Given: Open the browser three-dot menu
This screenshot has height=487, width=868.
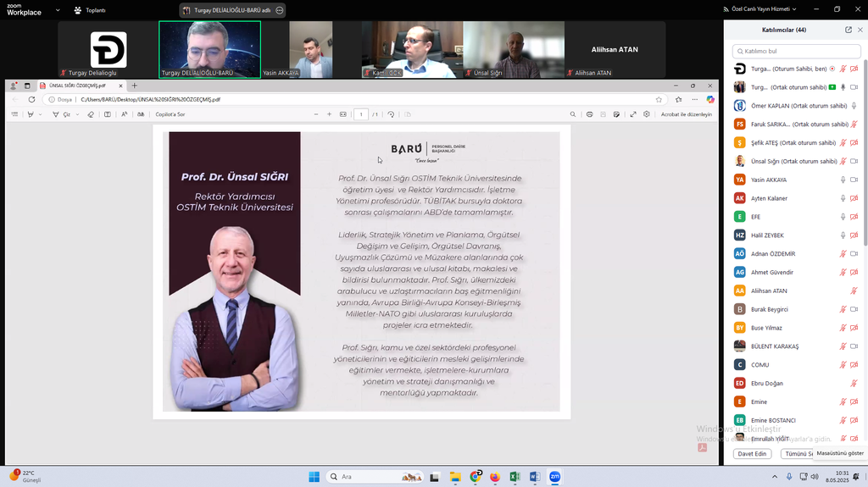Looking at the screenshot, I should [695, 100].
